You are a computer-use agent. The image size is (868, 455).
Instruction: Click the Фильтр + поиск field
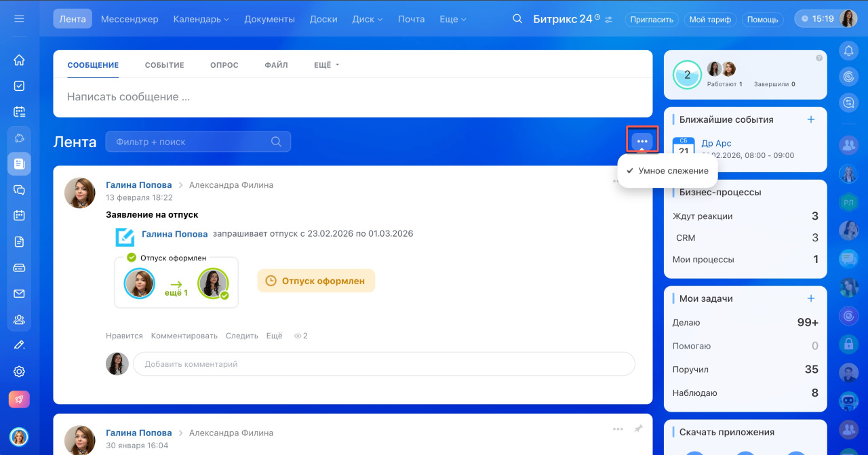point(190,142)
